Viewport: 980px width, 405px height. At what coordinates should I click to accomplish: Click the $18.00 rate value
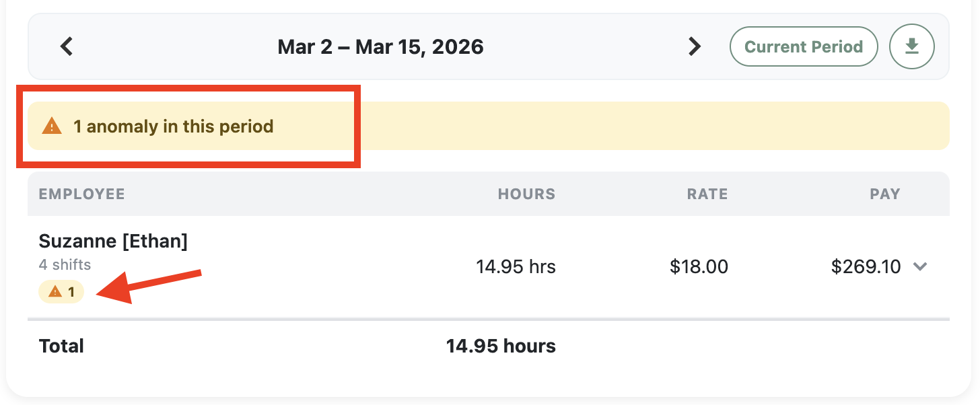[x=699, y=267]
